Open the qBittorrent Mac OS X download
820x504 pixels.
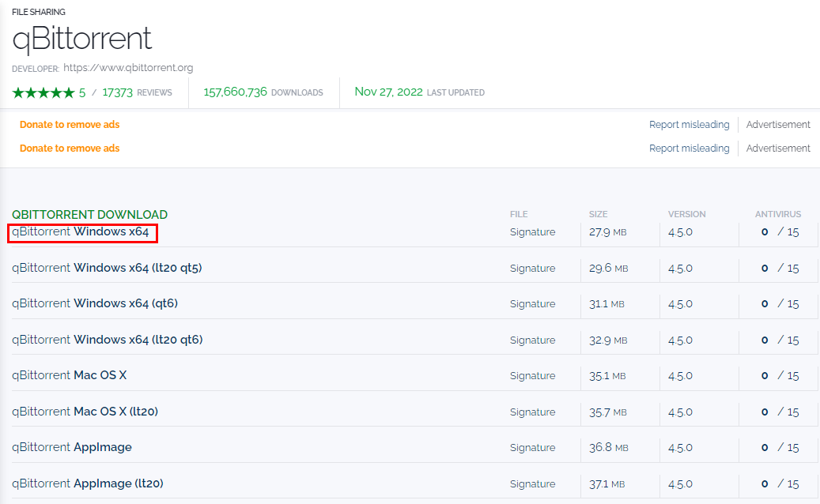pos(69,375)
